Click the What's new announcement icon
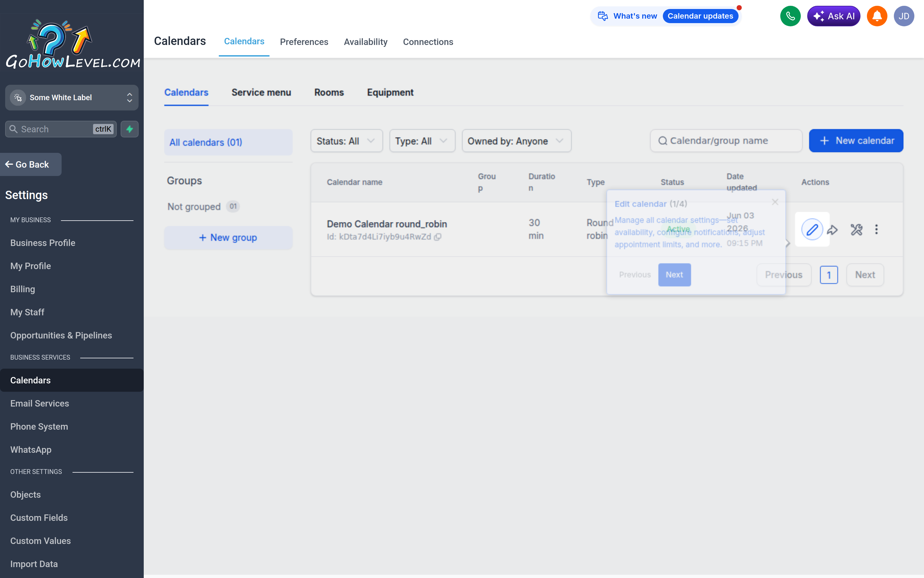This screenshot has width=924, height=578. [603, 16]
